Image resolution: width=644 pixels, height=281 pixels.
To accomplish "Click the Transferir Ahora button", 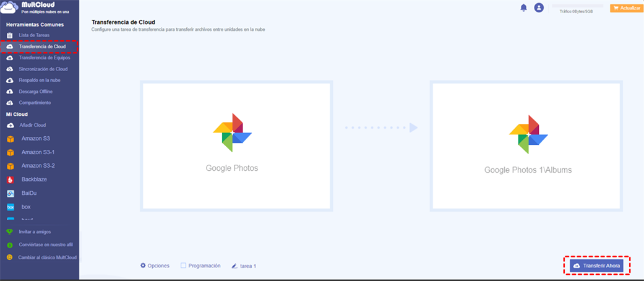I will 596,266.
